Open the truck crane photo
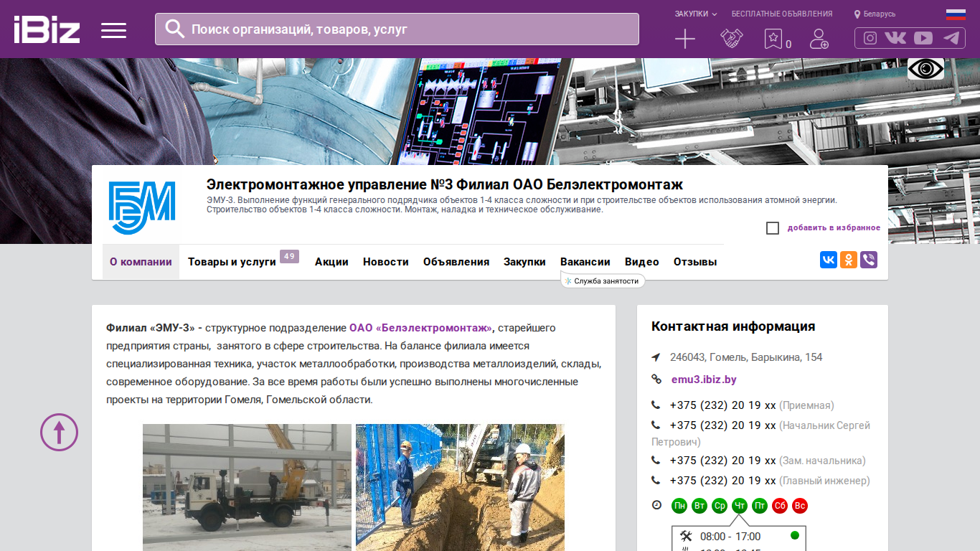 [247, 487]
